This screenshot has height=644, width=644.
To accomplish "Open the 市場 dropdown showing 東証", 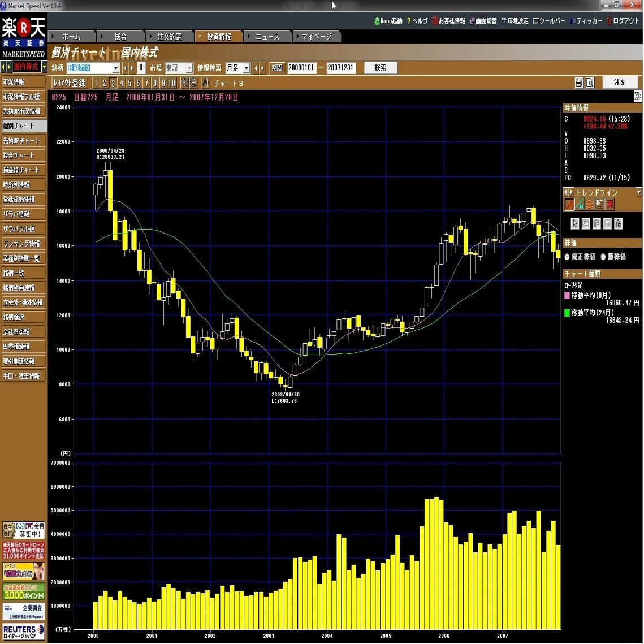I will click(x=179, y=68).
